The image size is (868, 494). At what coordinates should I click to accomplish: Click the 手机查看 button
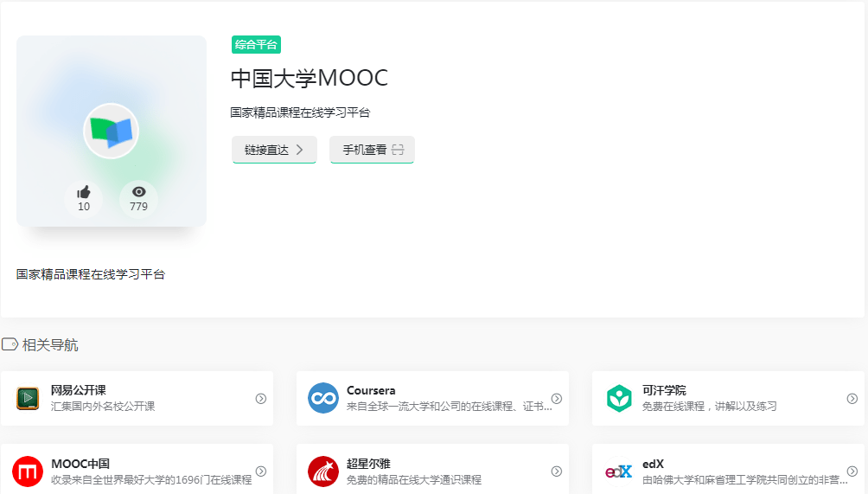pos(372,150)
